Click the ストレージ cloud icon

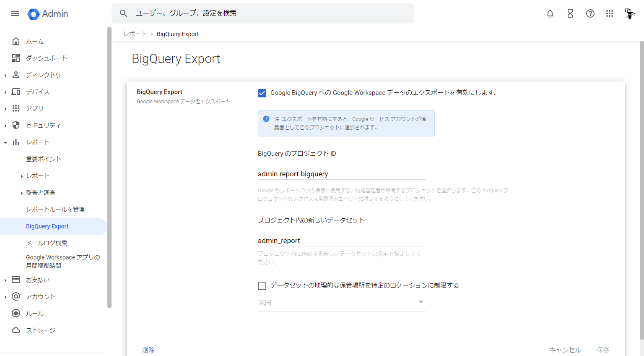coord(16,330)
